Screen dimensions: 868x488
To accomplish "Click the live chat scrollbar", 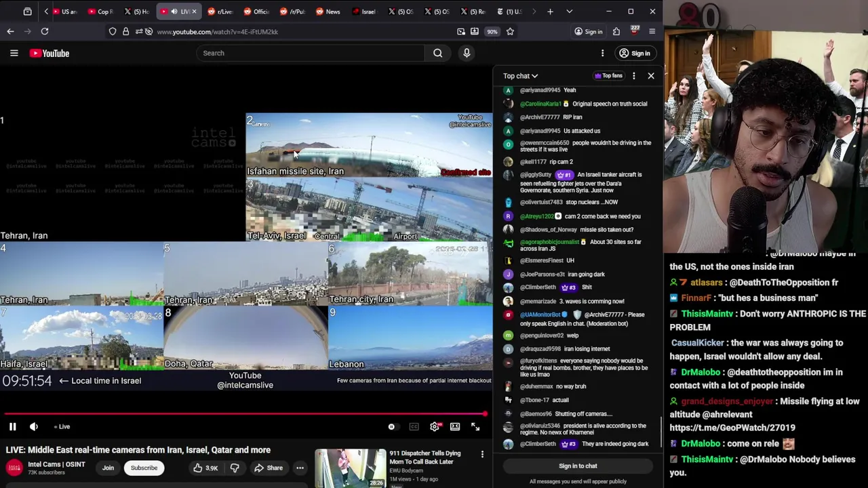I will [662, 430].
